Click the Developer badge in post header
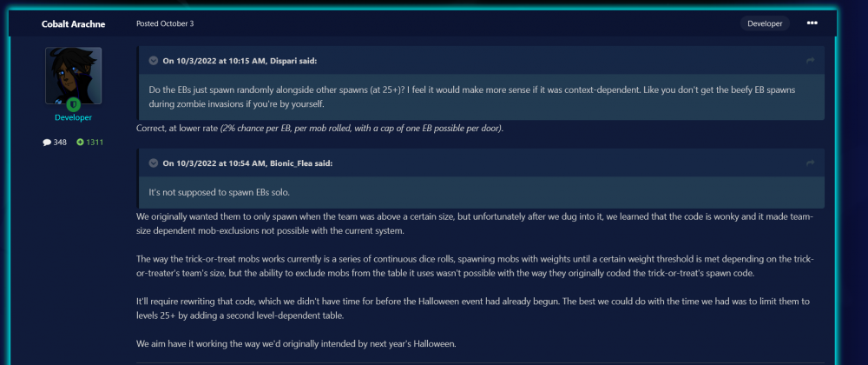Viewport: 868px width, 365px height. pyautogui.click(x=765, y=23)
